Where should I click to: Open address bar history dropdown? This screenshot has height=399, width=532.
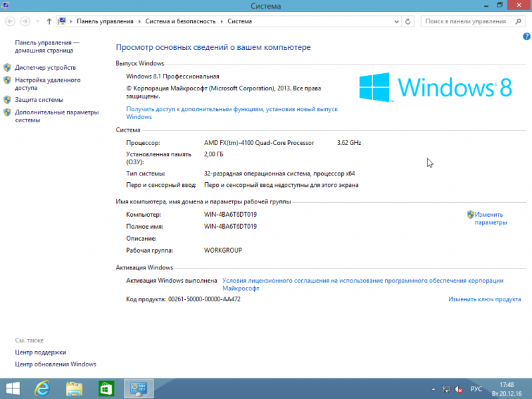tap(396, 21)
